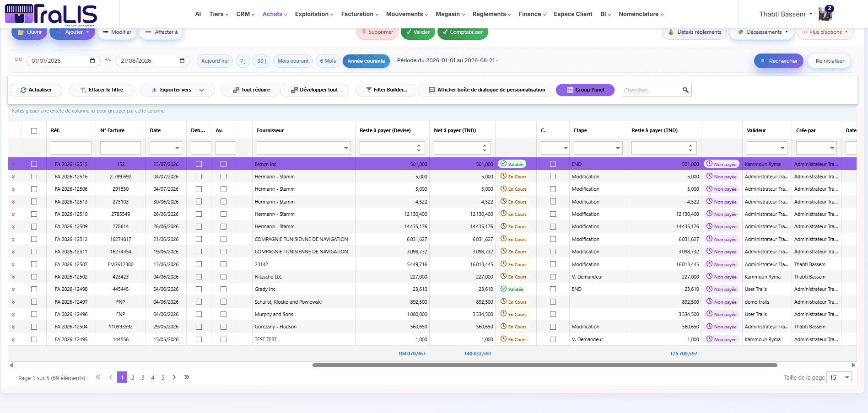The width and height of the screenshot is (868, 413).
Task: Toggle the Group Panel
Action: tap(585, 90)
